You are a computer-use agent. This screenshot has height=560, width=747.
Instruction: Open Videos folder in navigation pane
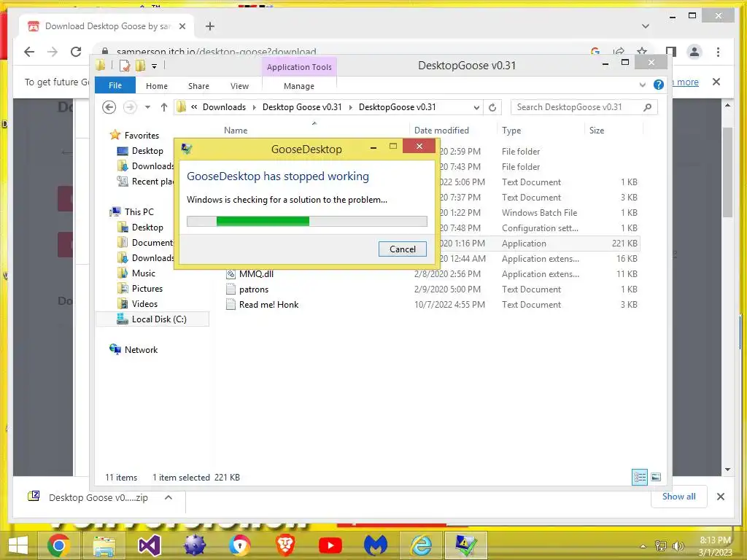[x=144, y=304]
